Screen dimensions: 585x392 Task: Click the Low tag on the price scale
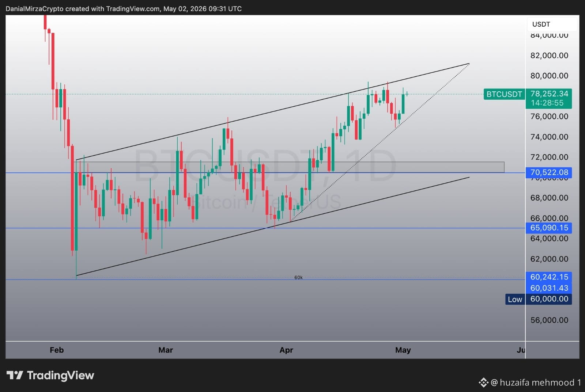[515, 299]
